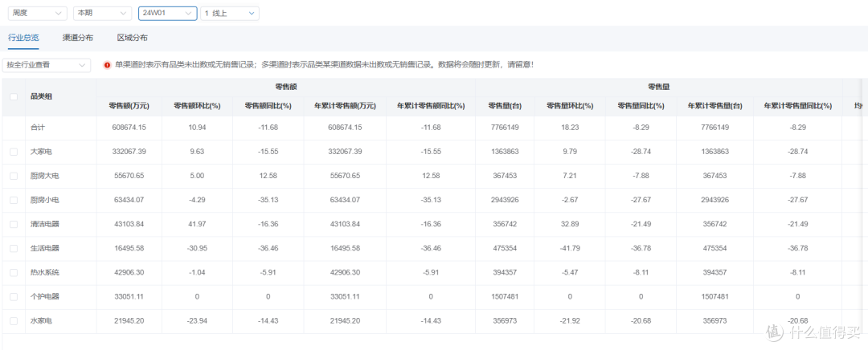Click the 18.23 cell in 合计 row
This screenshot has height=350, width=868.
click(x=570, y=127)
